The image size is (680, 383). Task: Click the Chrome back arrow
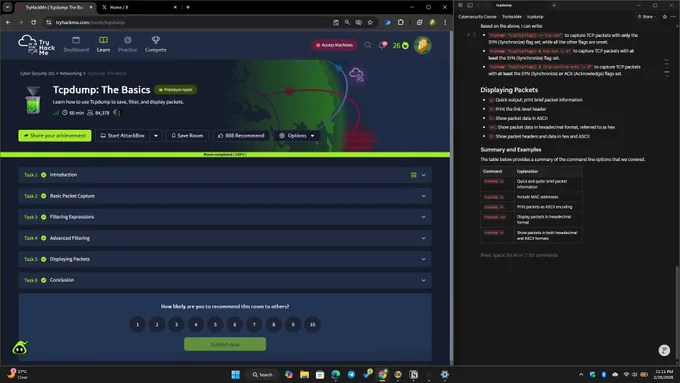coord(8,22)
